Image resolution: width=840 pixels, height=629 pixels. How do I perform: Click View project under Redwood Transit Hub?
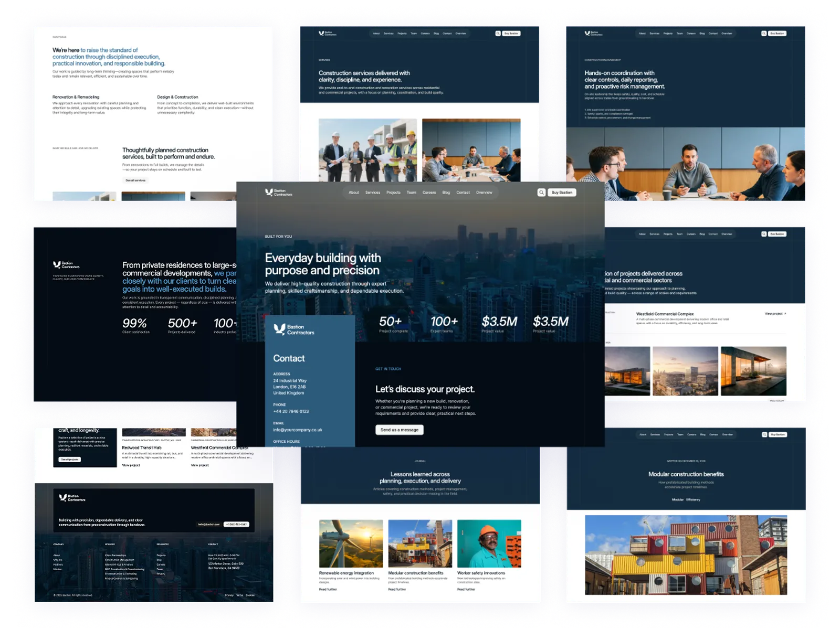tap(131, 465)
